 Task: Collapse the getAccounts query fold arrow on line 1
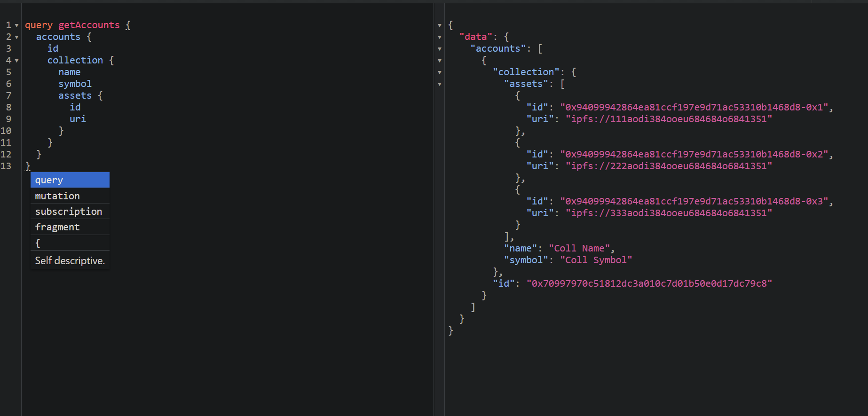pos(16,25)
